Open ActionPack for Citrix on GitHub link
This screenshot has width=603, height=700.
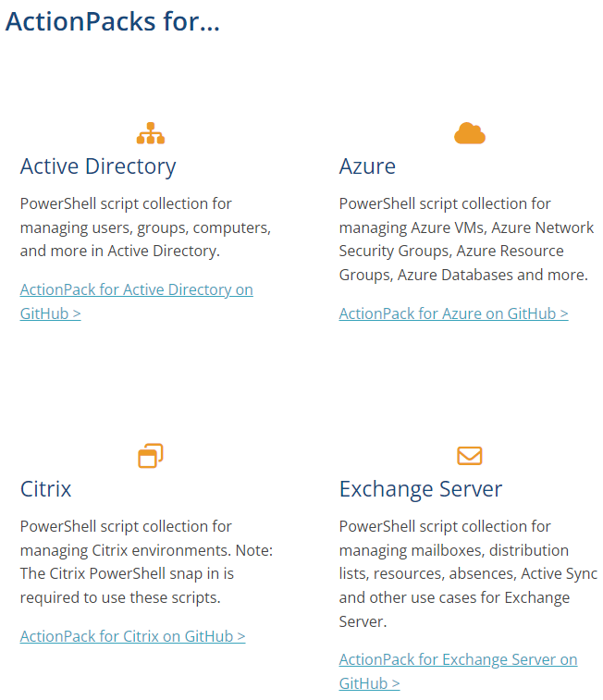click(132, 636)
